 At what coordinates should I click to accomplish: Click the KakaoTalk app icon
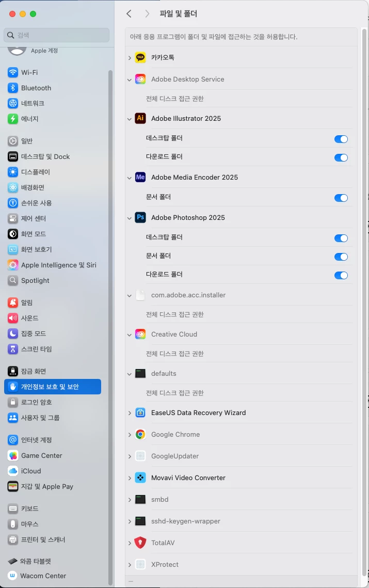(x=140, y=57)
